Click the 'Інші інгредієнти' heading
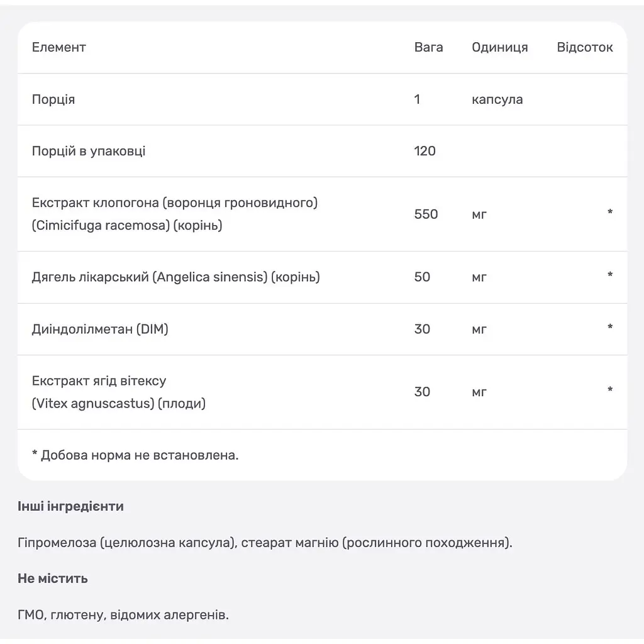The width and height of the screenshot is (644, 644). coord(70,506)
